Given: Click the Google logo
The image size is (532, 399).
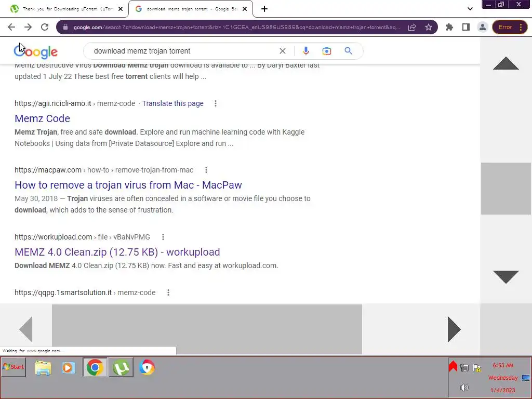Looking at the screenshot, I should coord(36,51).
